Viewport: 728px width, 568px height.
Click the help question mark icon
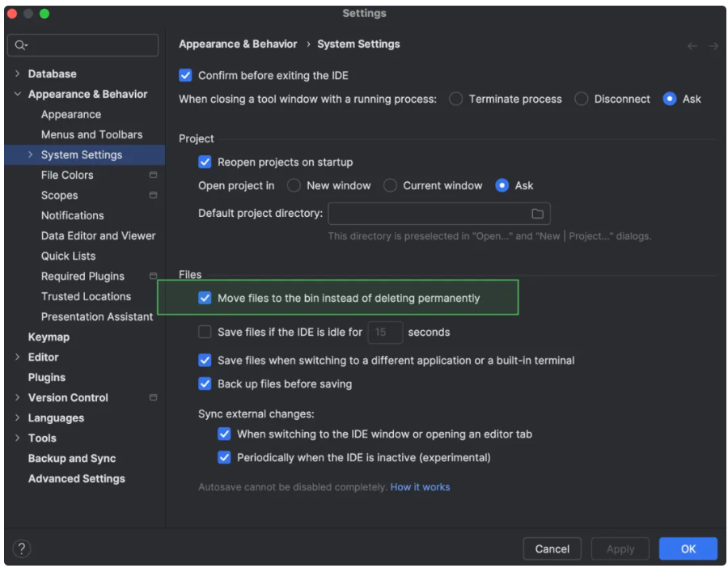click(22, 549)
